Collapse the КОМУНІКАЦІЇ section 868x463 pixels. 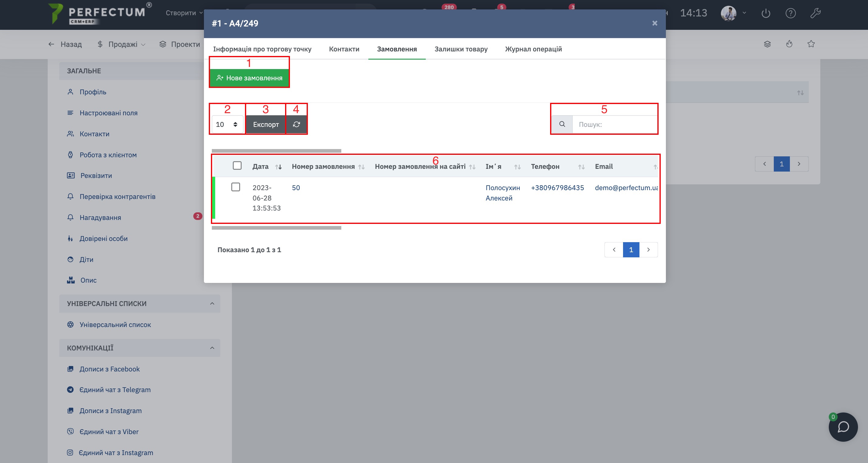tap(212, 348)
